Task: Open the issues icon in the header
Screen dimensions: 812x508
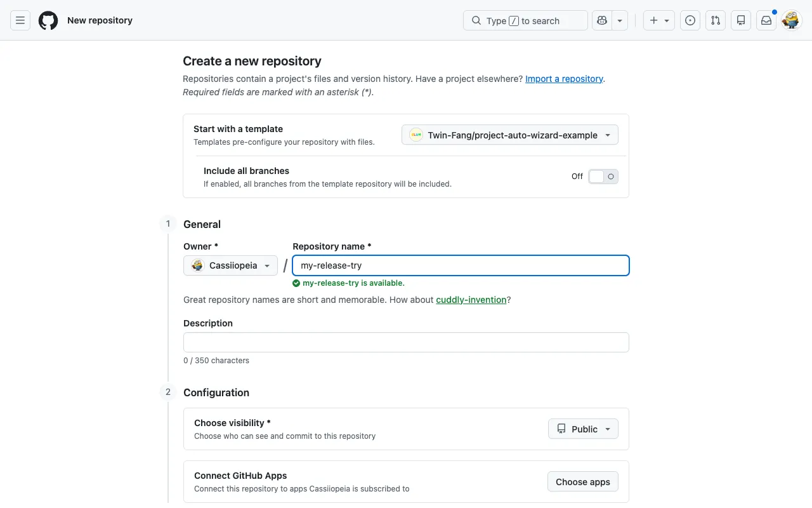Action: (x=690, y=20)
